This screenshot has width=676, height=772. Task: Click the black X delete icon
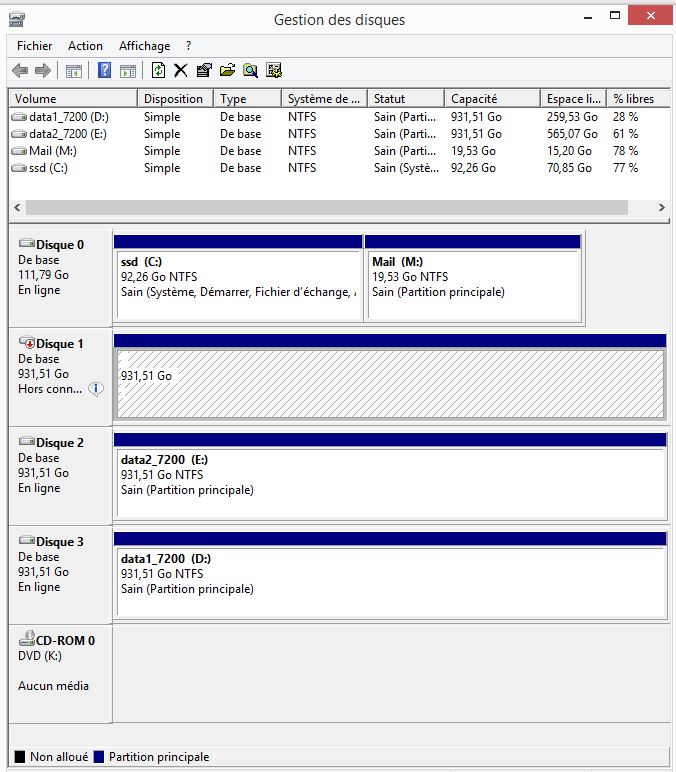[x=181, y=70]
